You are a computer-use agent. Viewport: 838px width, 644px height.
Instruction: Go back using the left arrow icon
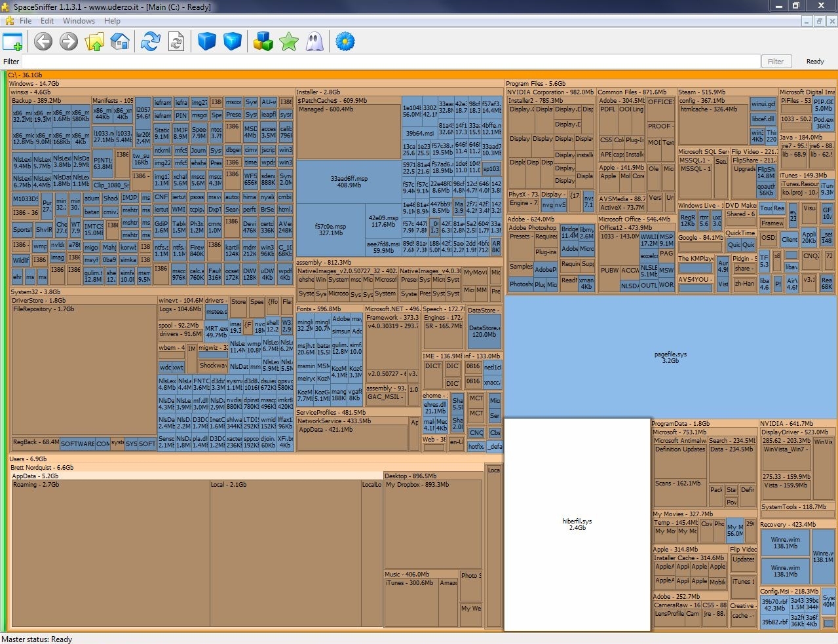tap(43, 42)
